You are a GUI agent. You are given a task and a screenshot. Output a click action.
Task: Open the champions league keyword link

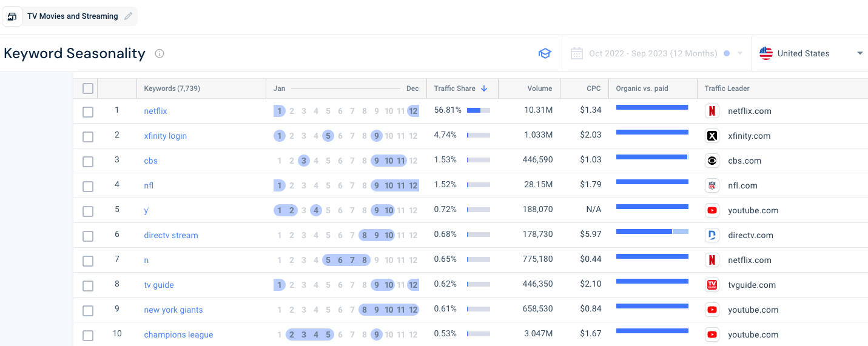point(178,334)
